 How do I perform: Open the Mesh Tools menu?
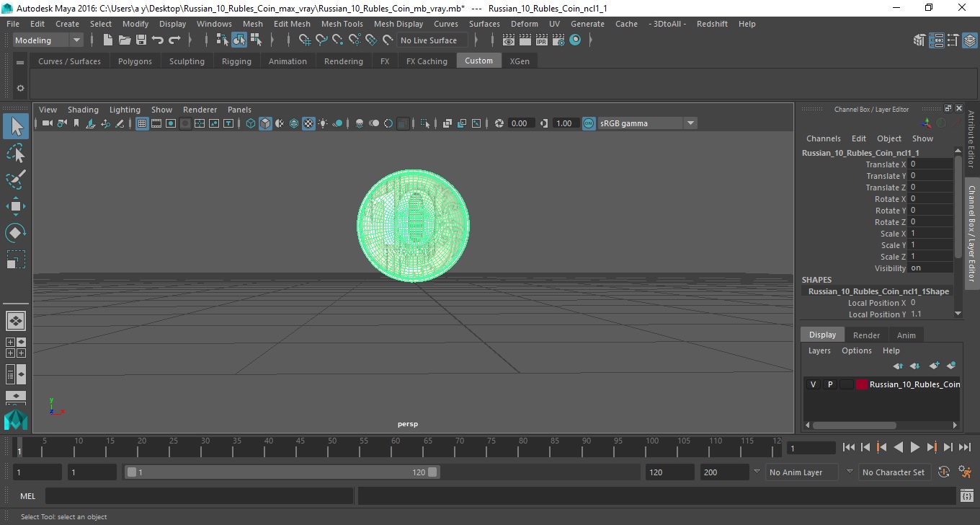[342, 24]
